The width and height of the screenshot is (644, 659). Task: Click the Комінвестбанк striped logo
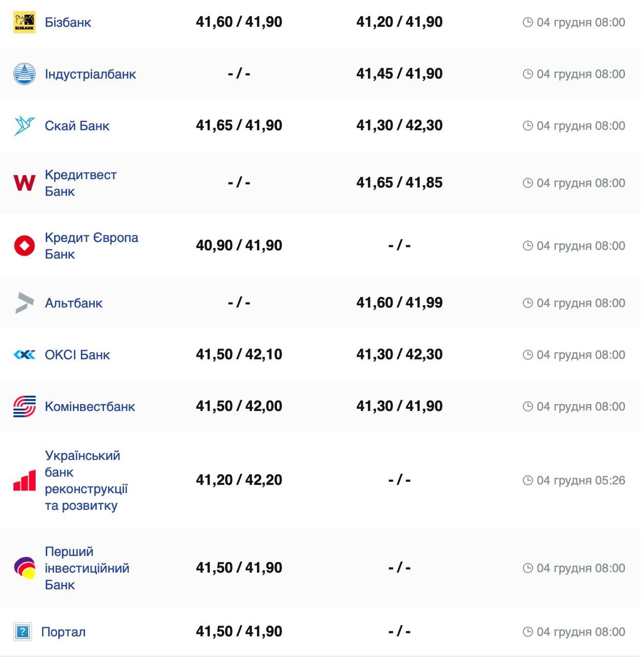point(24,406)
